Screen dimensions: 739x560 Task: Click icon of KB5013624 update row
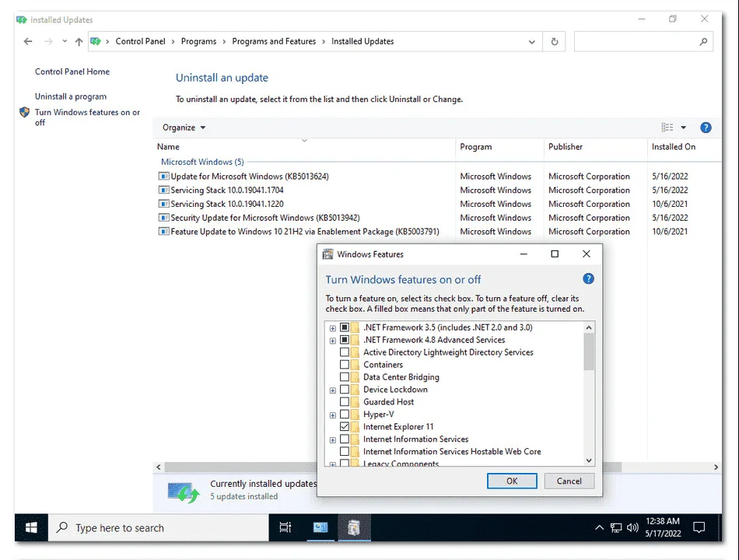coord(163,177)
